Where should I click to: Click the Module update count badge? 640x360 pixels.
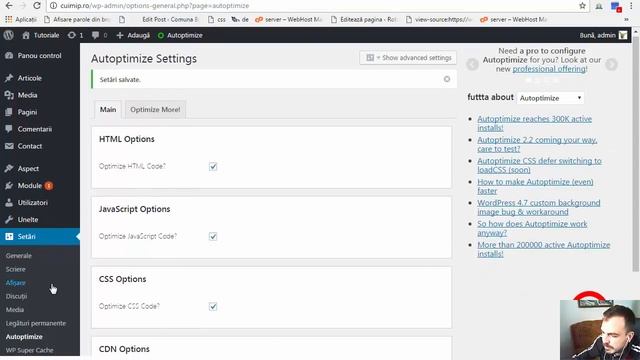point(49,186)
